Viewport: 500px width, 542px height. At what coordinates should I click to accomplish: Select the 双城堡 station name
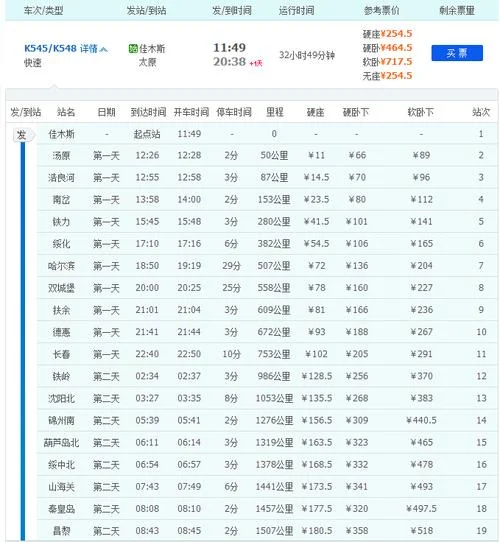point(61,288)
